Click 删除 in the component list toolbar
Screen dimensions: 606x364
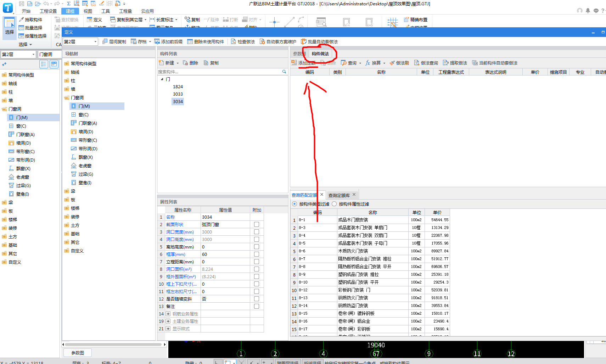click(x=190, y=63)
